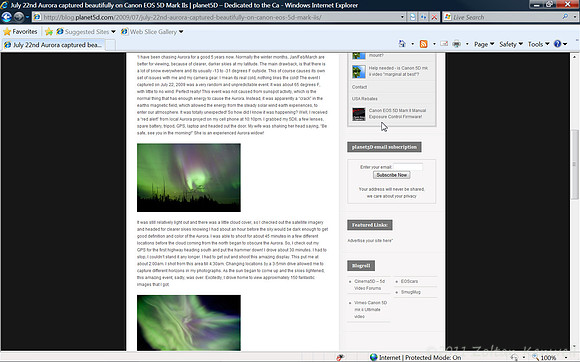This screenshot has width=580, height=362.
Task: Open the Favorites button
Action: (x=20, y=32)
